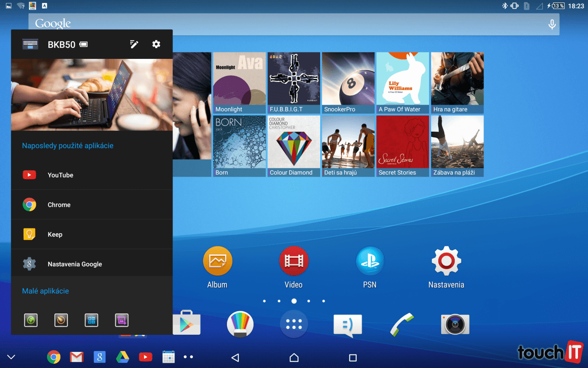Start the timer small app
Viewport: 588px width, 368px height.
[x=61, y=320]
